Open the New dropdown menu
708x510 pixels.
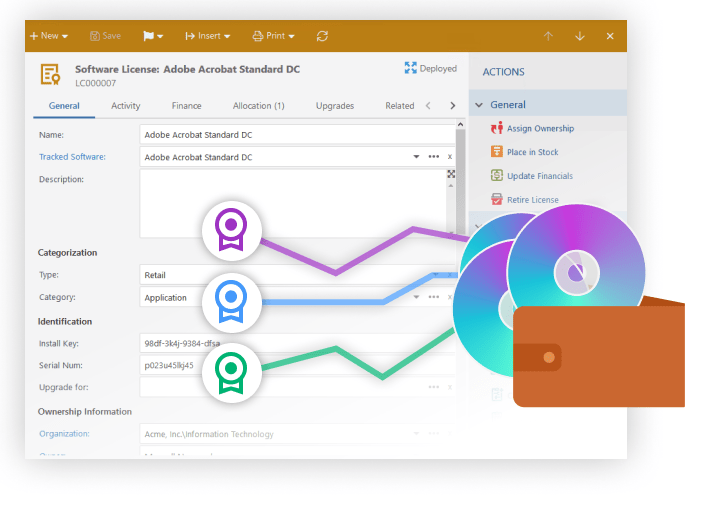48,36
